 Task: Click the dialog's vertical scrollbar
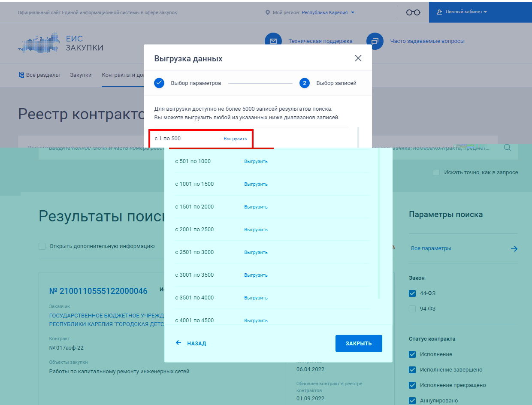tap(378, 223)
